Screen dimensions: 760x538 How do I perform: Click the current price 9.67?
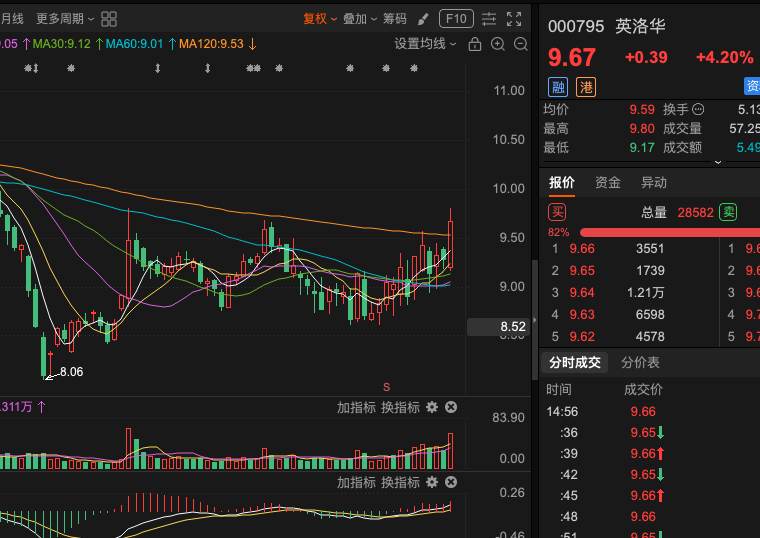pyautogui.click(x=571, y=58)
